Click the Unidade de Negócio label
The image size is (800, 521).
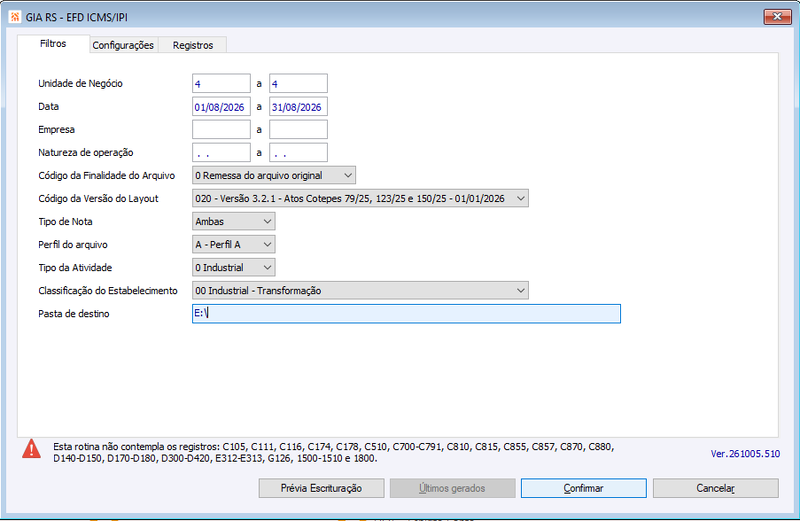tap(80, 84)
